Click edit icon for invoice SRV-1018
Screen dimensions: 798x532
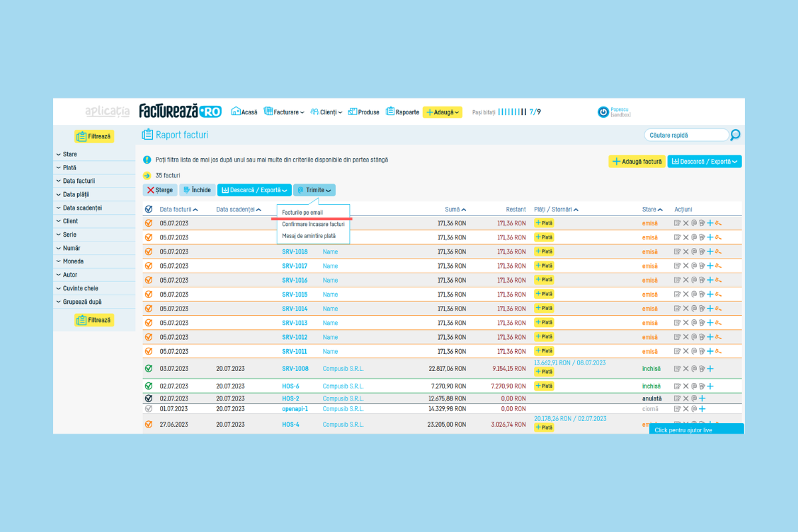678,252
